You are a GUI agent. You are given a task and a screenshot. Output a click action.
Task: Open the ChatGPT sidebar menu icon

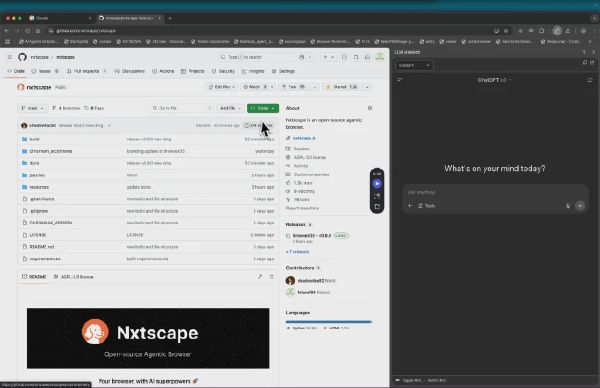400,80
